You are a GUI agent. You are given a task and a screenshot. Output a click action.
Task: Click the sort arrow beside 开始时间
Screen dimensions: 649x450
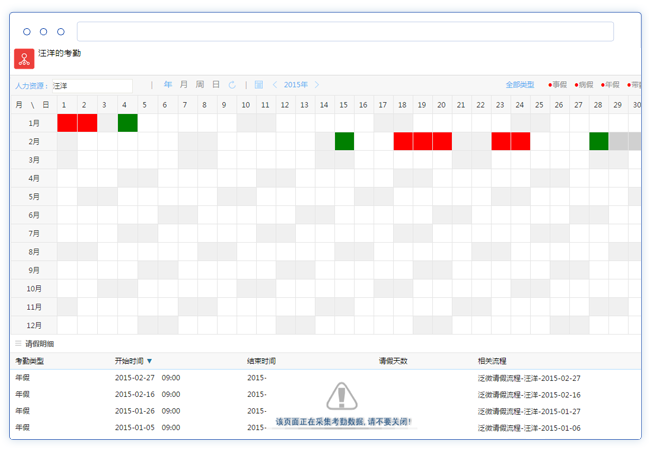150,361
